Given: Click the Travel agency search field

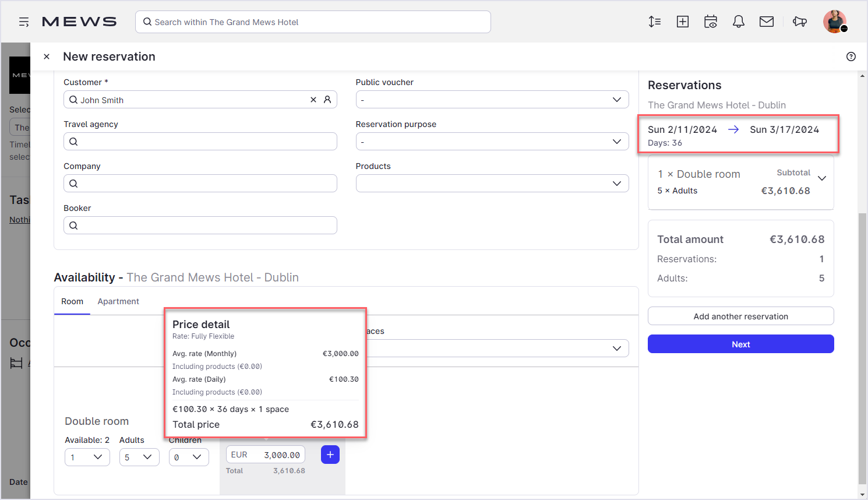Looking at the screenshot, I should [200, 142].
